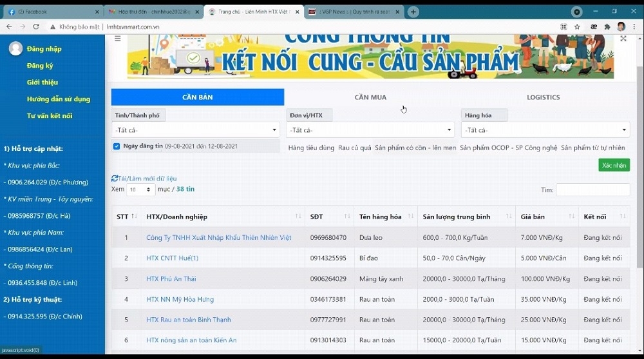Close the VGP News tab
The width and height of the screenshot is (644, 359).
coord(397,12)
